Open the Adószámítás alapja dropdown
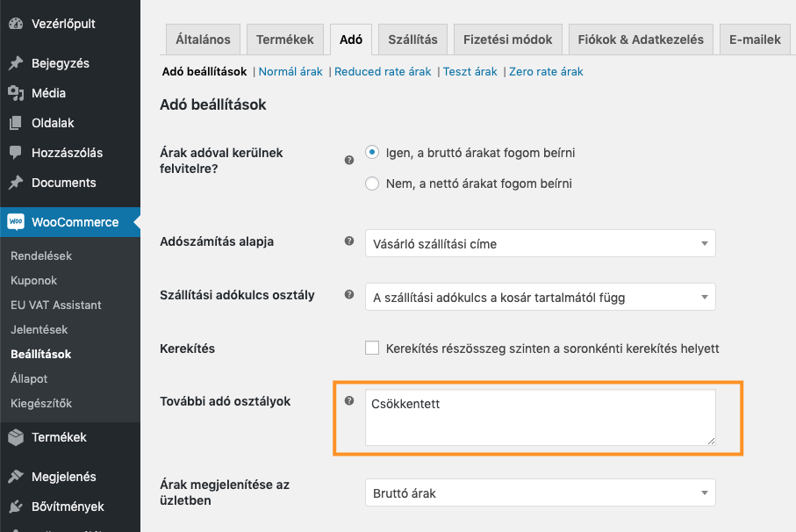The width and height of the screenshot is (796, 532). coord(540,244)
